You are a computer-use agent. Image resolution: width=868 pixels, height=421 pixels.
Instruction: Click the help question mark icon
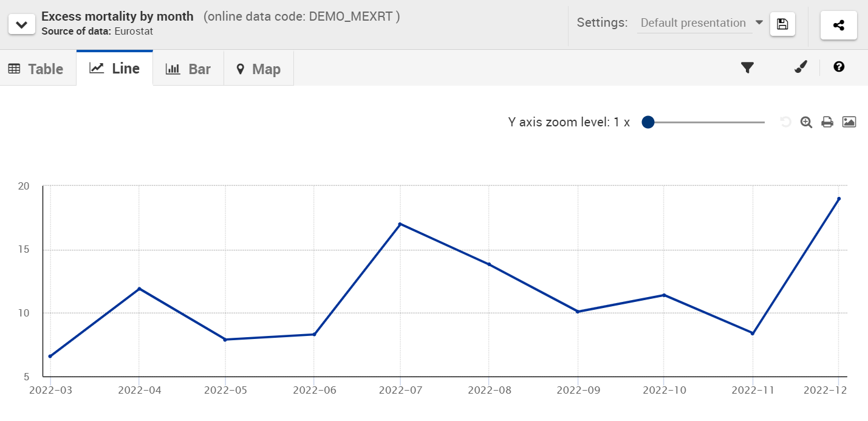pos(839,67)
